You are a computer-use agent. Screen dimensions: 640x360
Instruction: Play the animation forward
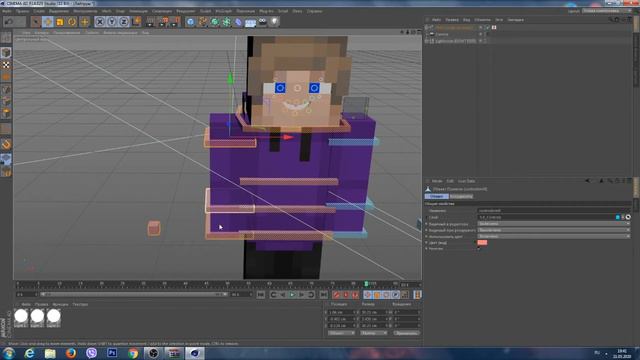292,295
